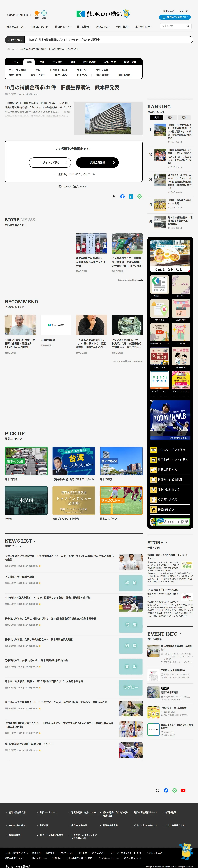Open bottom X social icon near footer
Screen dimensions: 198x868
coord(157,790)
